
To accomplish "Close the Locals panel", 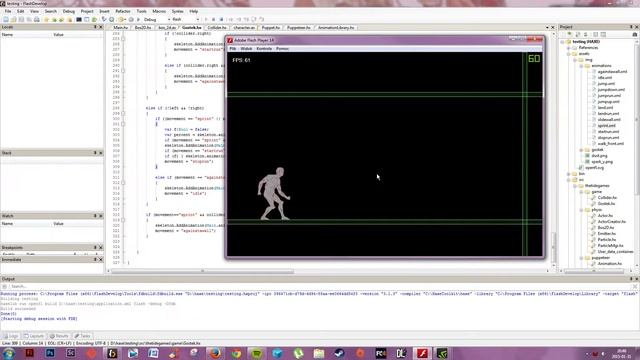I will click(x=101, y=27).
